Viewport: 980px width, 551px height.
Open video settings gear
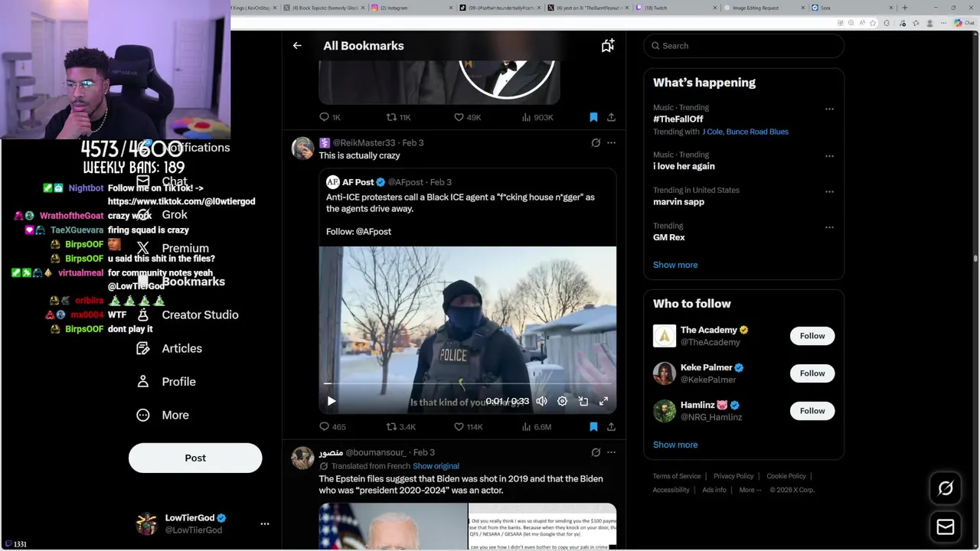[x=562, y=401]
